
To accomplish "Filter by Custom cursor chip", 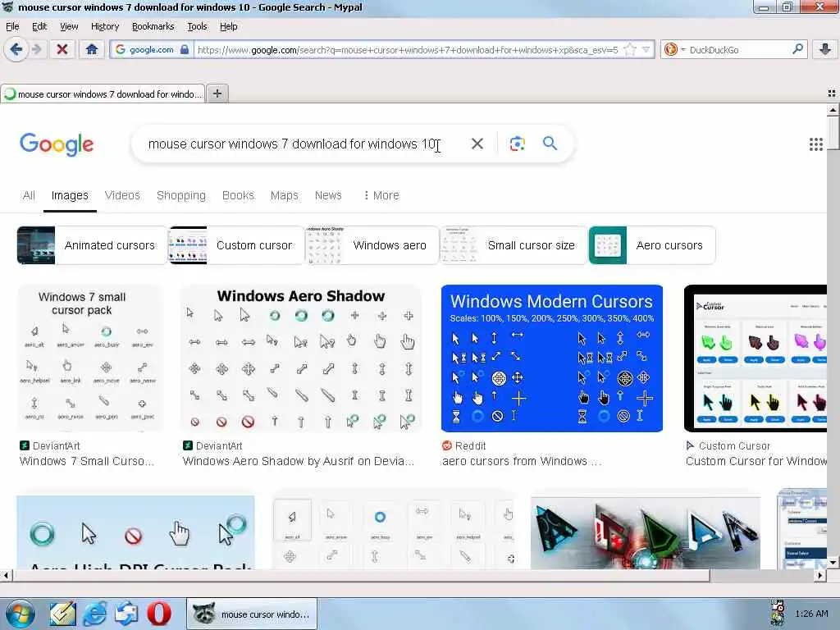I will [236, 245].
